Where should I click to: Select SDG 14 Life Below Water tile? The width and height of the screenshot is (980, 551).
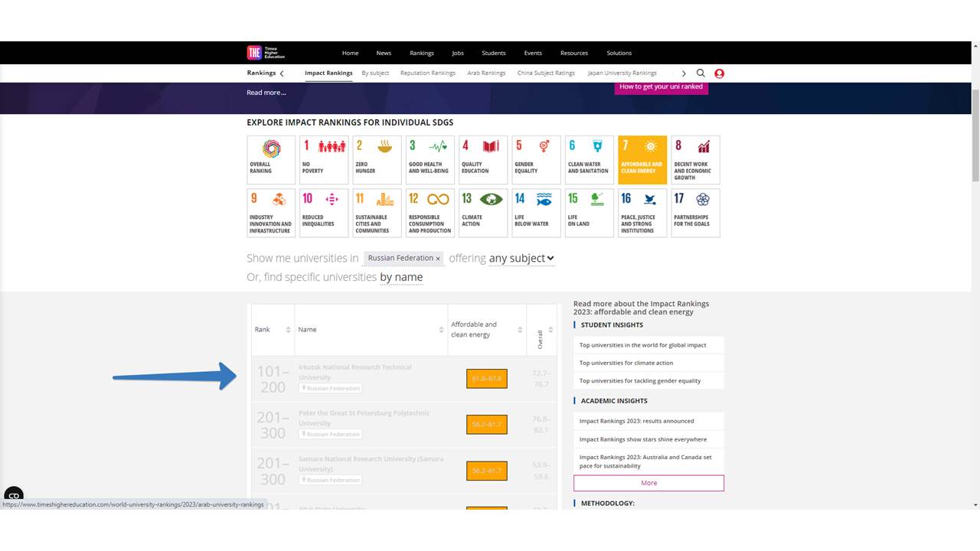[536, 213]
